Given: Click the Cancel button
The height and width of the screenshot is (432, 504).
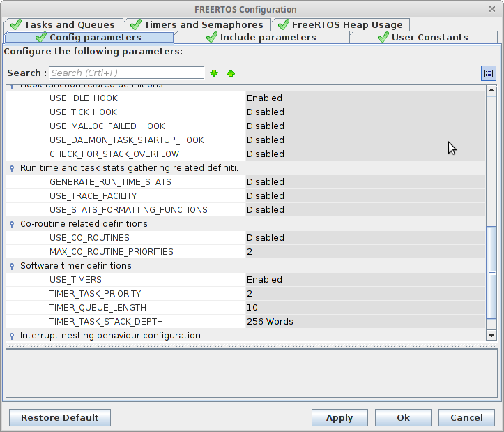Looking at the screenshot, I should [x=466, y=417].
